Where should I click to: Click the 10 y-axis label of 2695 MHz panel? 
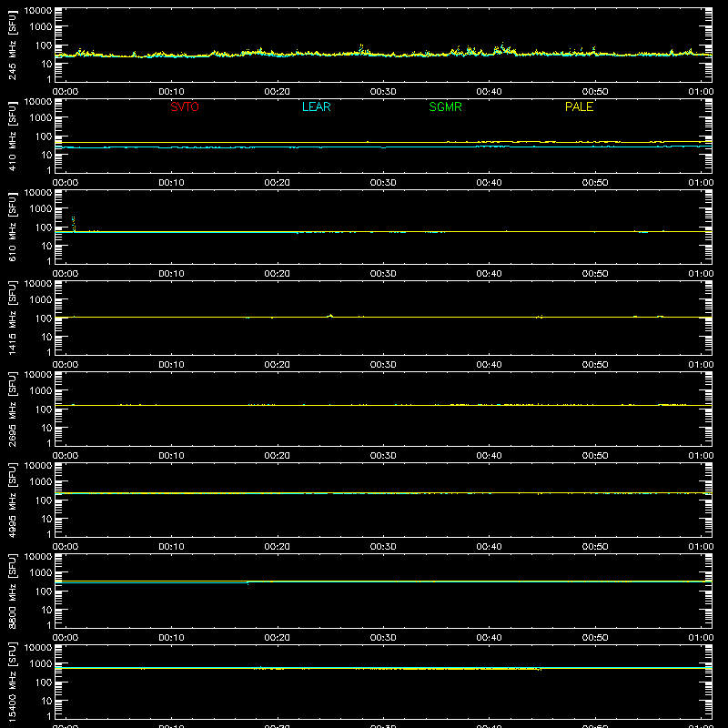tap(46, 428)
